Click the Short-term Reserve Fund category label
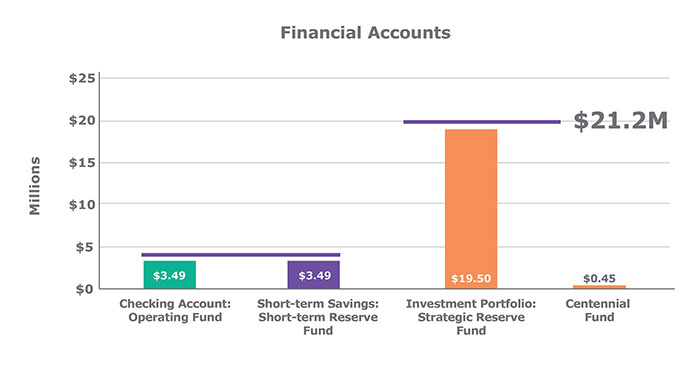 318,317
